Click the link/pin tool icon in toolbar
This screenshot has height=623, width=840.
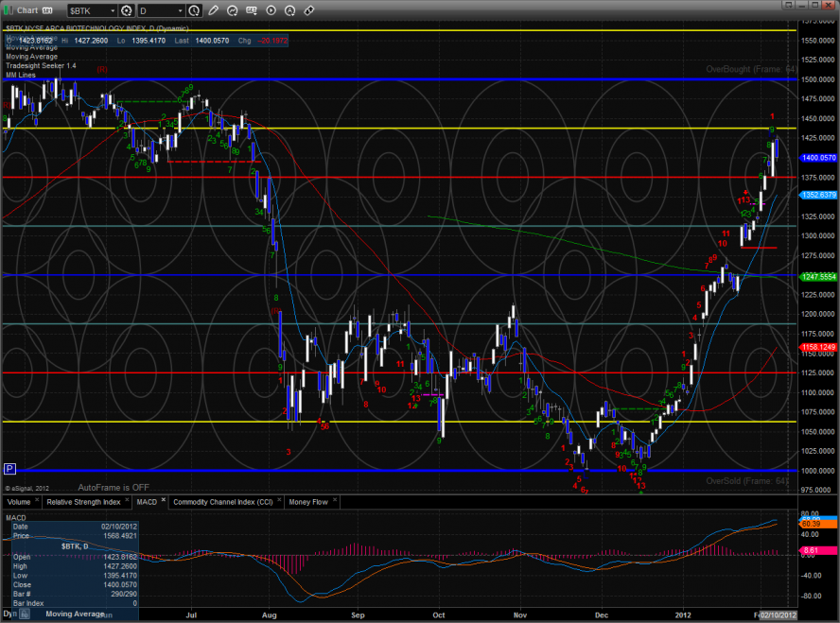tap(309, 10)
